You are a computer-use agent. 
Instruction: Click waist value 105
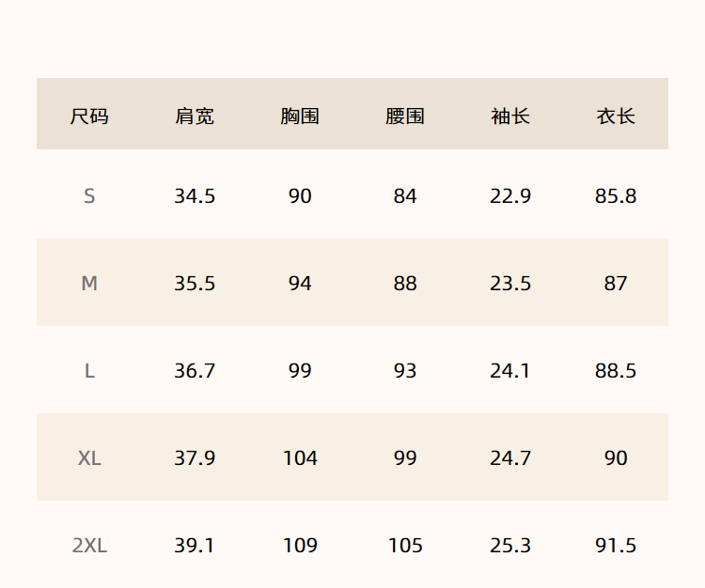pos(405,546)
